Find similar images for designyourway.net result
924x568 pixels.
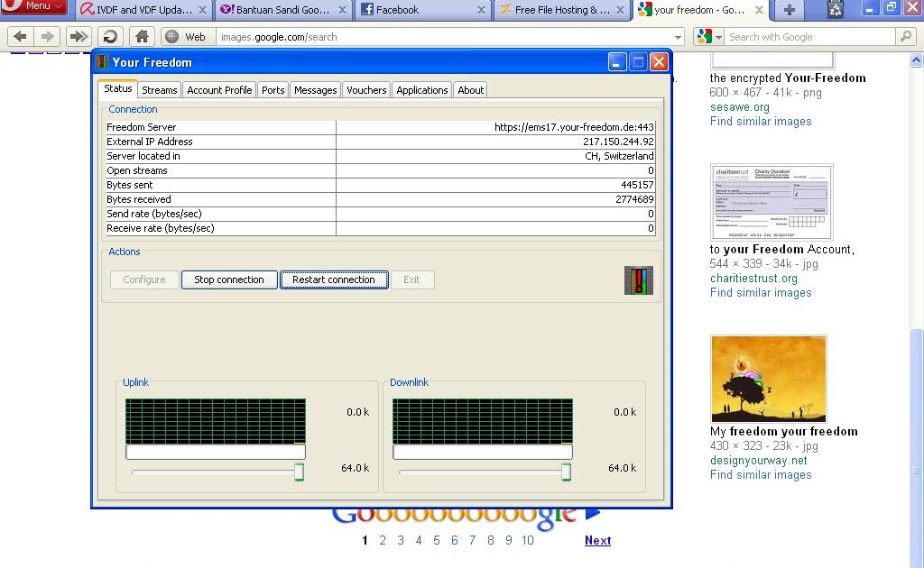tap(761, 474)
